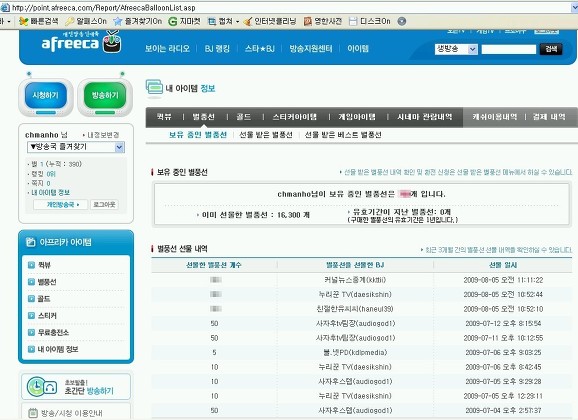This screenshot has width=578, height=420.
Task: Click the 빠른검색 toolbar icon
Action: pyautogui.click(x=24, y=21)
